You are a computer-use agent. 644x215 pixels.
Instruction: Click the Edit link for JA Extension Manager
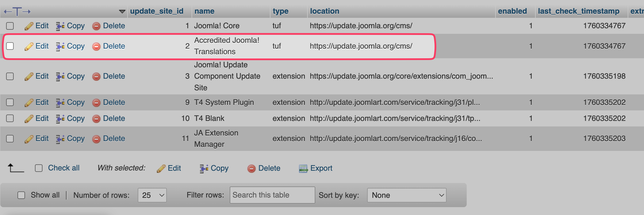click(x=42, y=138)
